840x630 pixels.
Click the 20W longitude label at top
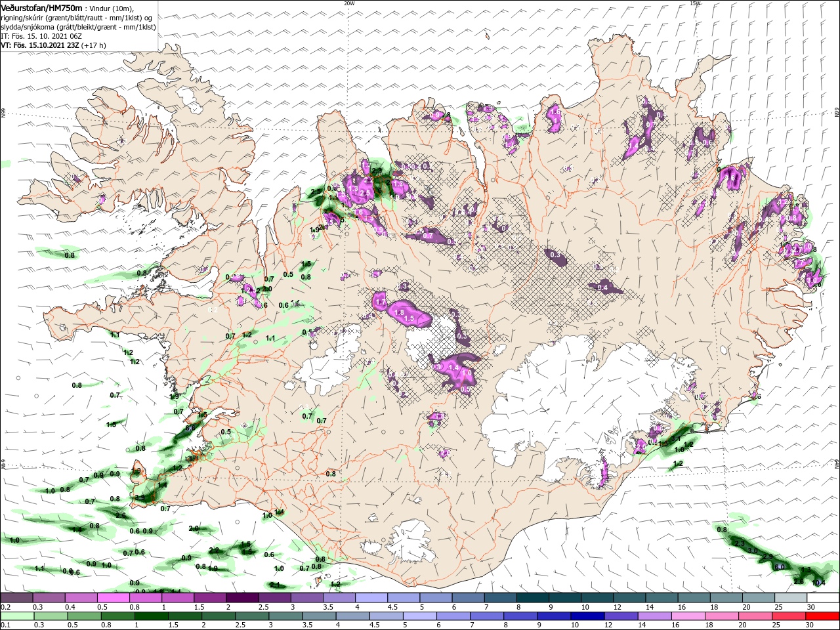(349, 3)
